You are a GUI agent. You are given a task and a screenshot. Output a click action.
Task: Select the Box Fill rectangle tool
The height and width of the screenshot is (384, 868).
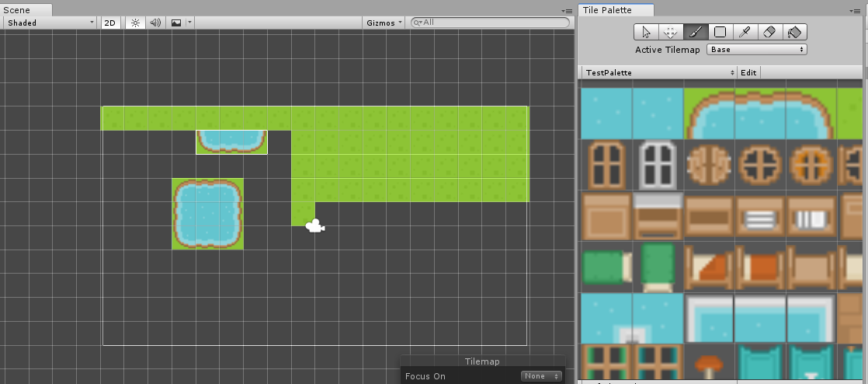pos(720,32)
